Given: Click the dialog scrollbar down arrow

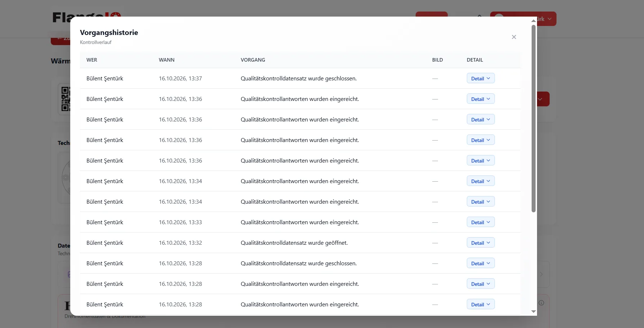Looking at the screenshot, I should pyautogui.click(x=533, y=311).
